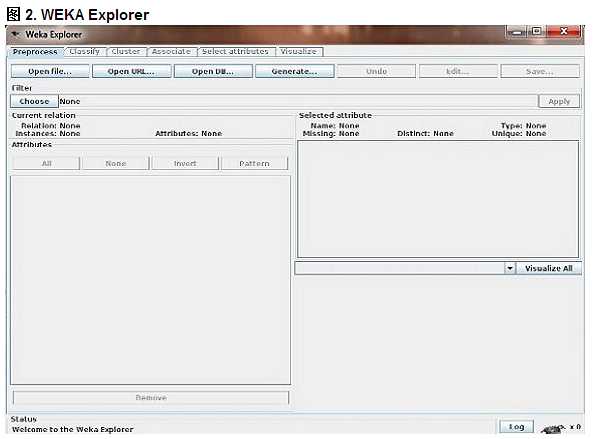Click the Invert attributes button
Screen dimensions: 600x439
[x=185, y=163]
